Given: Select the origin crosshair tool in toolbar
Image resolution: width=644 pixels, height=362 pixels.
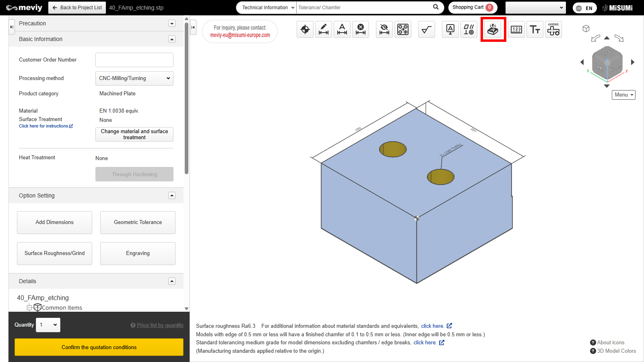Looking at the screenshot, I should (x=305, y=29).
